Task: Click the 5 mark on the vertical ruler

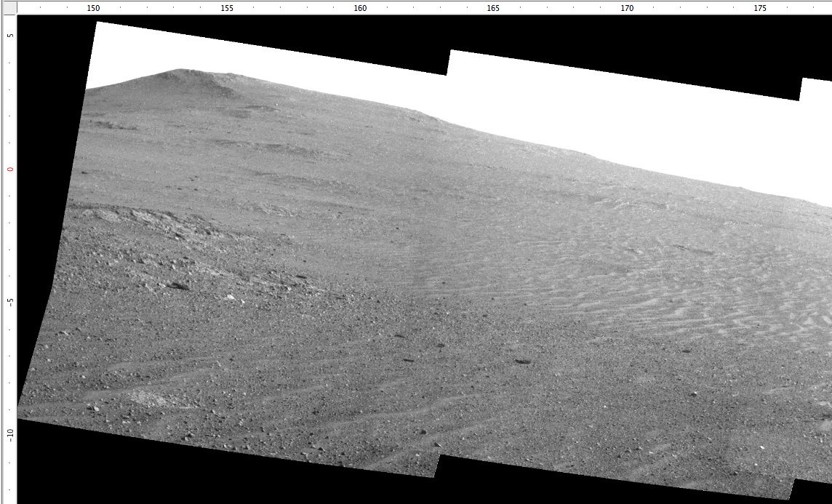Action: pos(10,35)
